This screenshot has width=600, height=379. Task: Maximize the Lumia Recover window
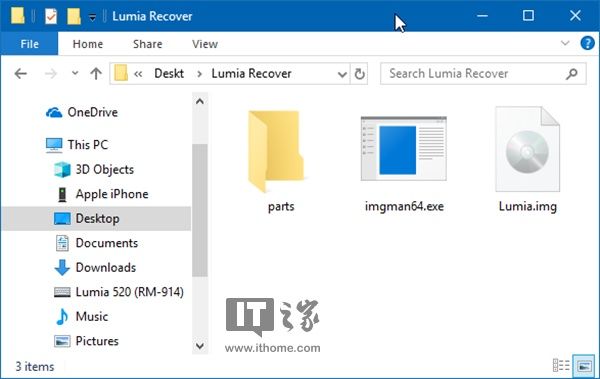528,16
